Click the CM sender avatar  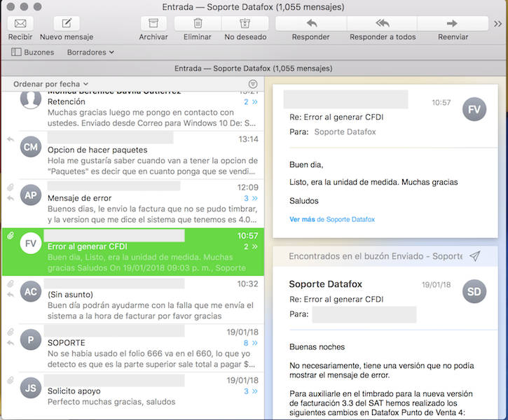(31, 147)
